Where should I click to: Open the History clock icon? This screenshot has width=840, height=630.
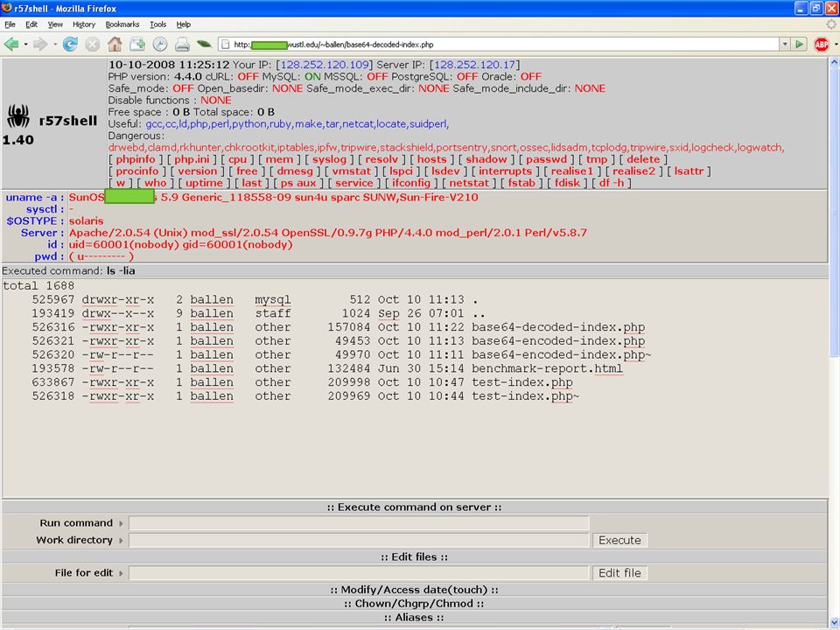pyautogui.click(x=160, y=45)
